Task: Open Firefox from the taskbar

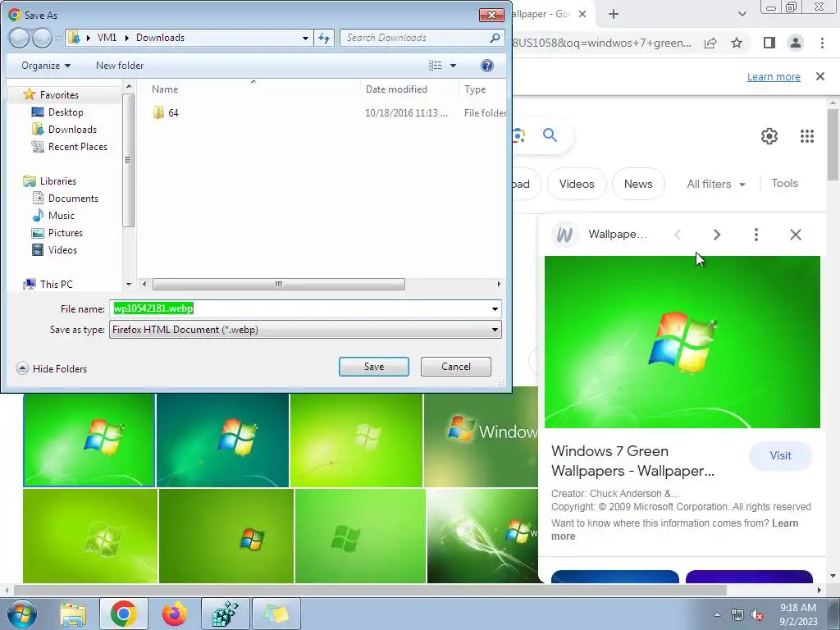Action: [175, 614]
